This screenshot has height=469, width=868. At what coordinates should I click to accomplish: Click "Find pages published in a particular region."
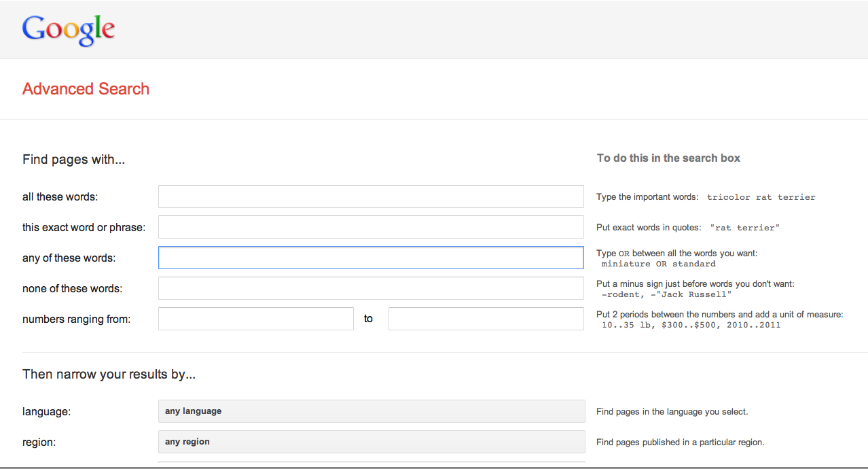point(681,442)
